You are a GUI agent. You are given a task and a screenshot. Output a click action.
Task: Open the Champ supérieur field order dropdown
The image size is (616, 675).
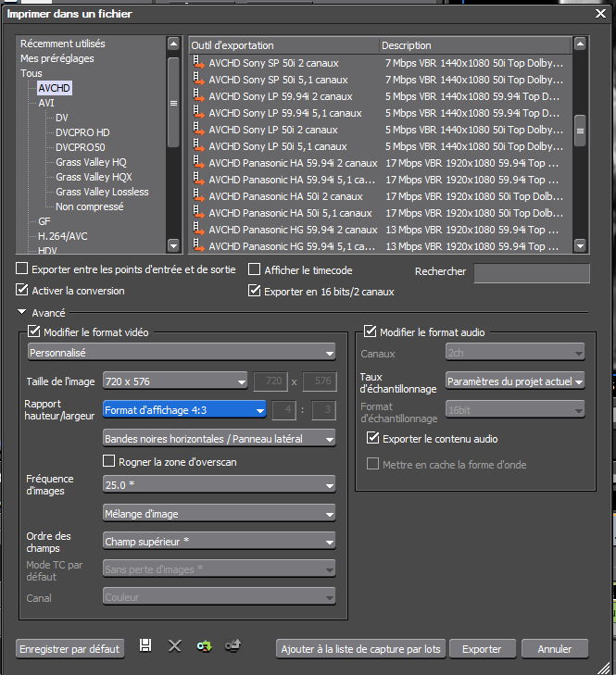219,542
